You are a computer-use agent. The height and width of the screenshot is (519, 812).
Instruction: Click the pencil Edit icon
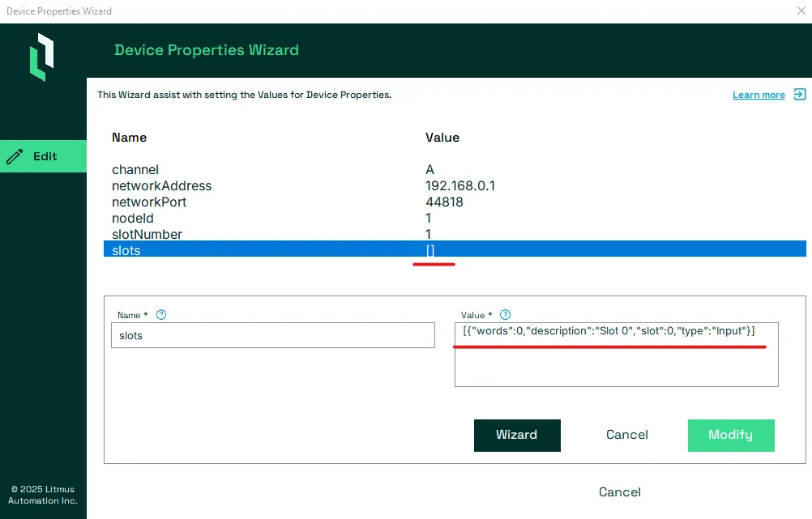tap(15, 156)
